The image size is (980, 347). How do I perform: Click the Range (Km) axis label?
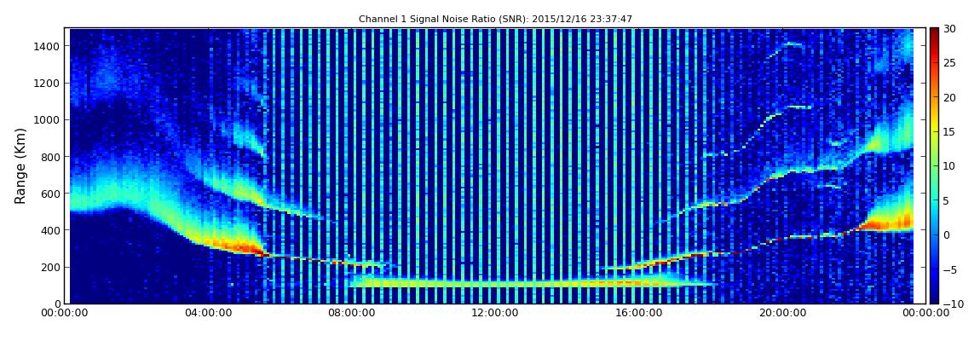pyautogui.click(x=20, y=166)
